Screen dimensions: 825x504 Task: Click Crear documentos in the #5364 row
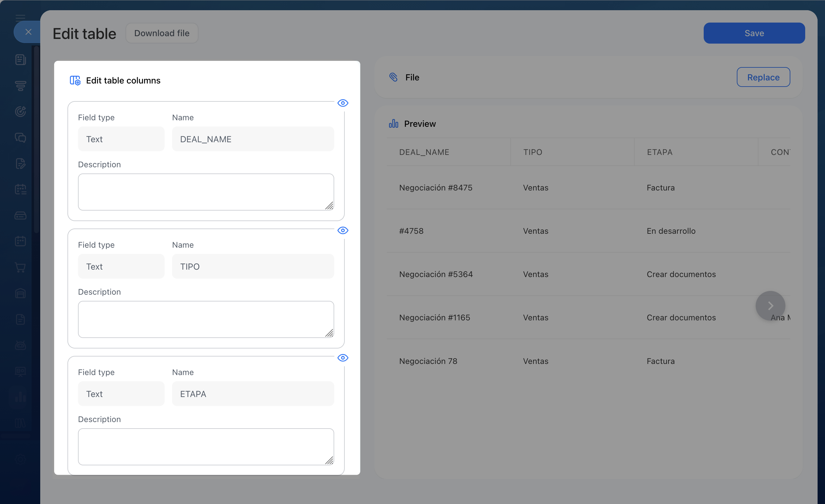(681, 275)
